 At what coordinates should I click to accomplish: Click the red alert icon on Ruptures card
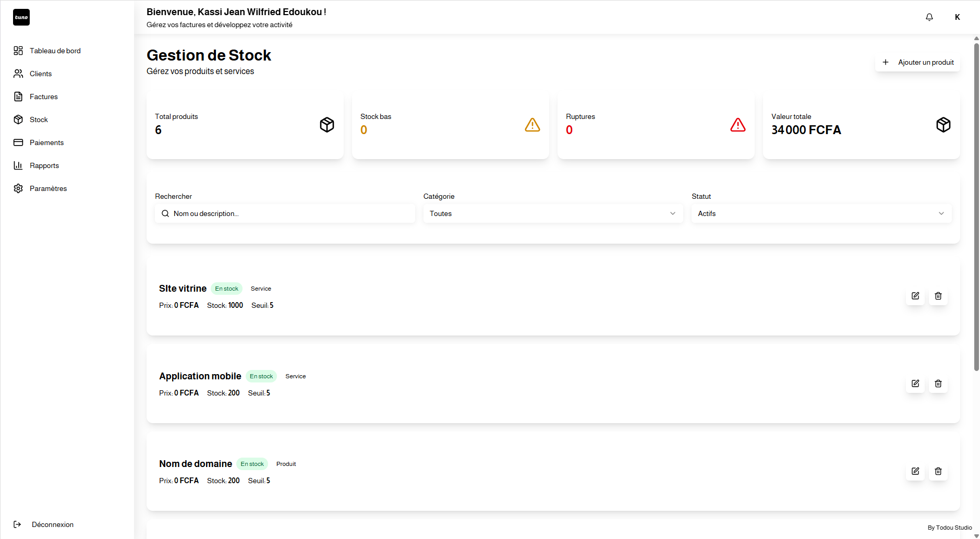(x=738, y=125)
